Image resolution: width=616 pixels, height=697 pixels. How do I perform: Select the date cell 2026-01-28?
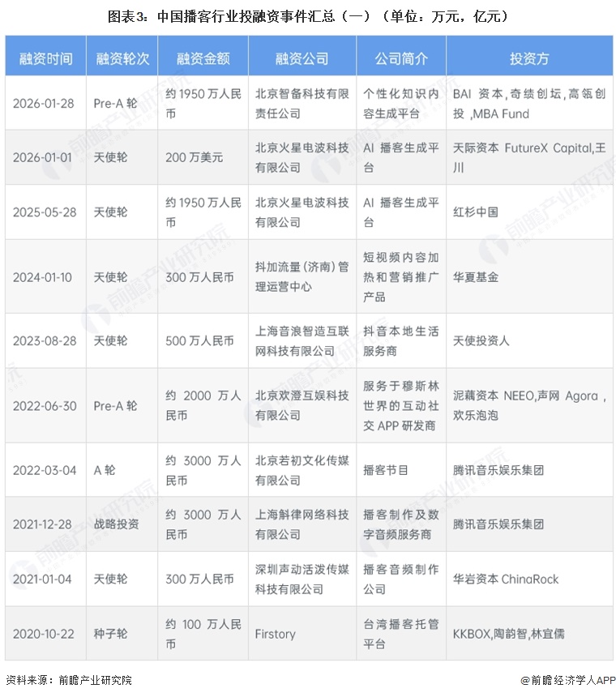tap(44, 104)
